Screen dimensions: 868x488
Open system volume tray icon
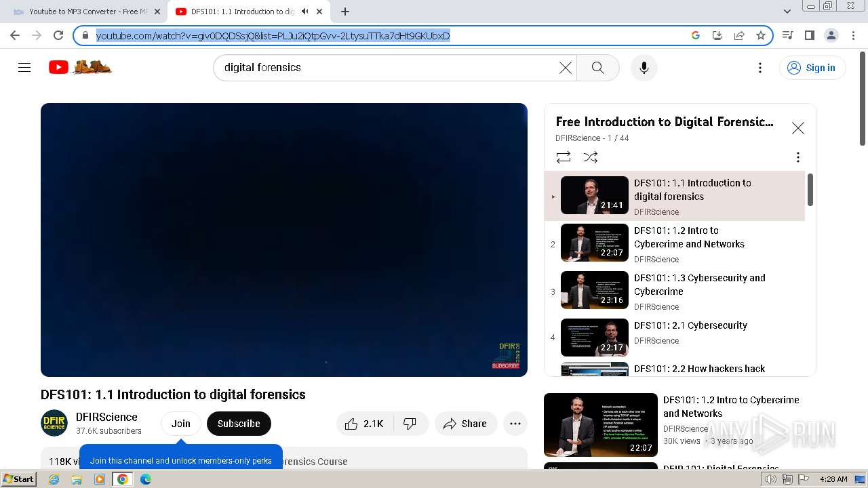(x=771, y=479)
